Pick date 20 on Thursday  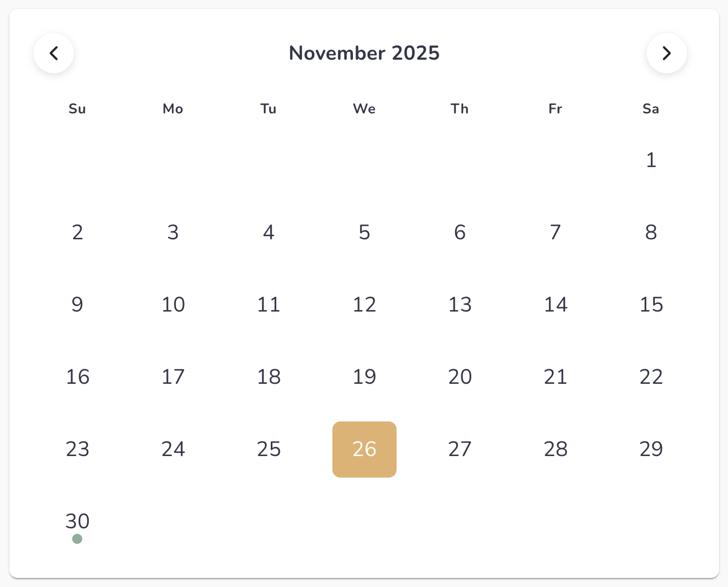point(460,377)
